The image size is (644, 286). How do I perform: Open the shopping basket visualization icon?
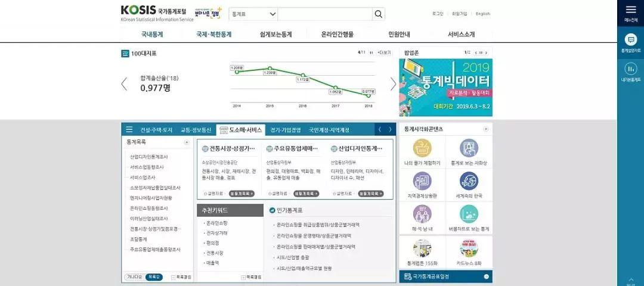(422, 148)
